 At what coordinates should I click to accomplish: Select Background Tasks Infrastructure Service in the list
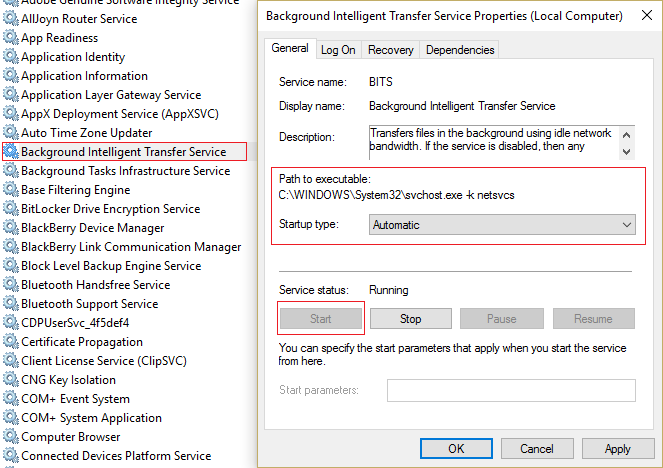(125, 171)
